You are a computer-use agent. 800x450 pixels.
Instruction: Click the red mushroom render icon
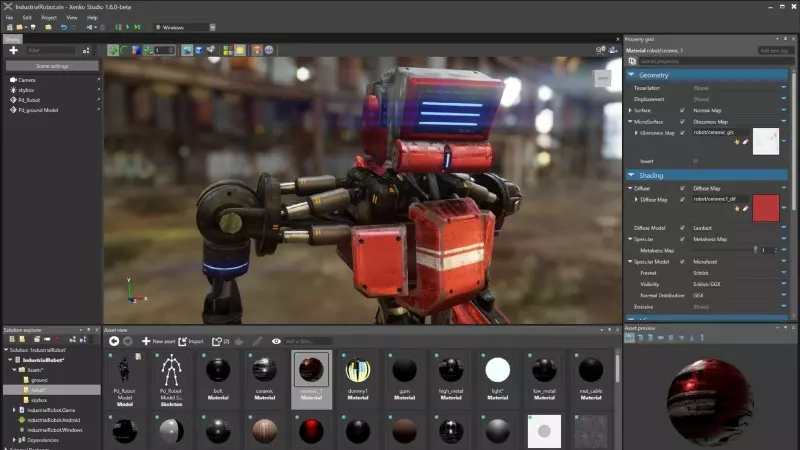pos(257,50)
